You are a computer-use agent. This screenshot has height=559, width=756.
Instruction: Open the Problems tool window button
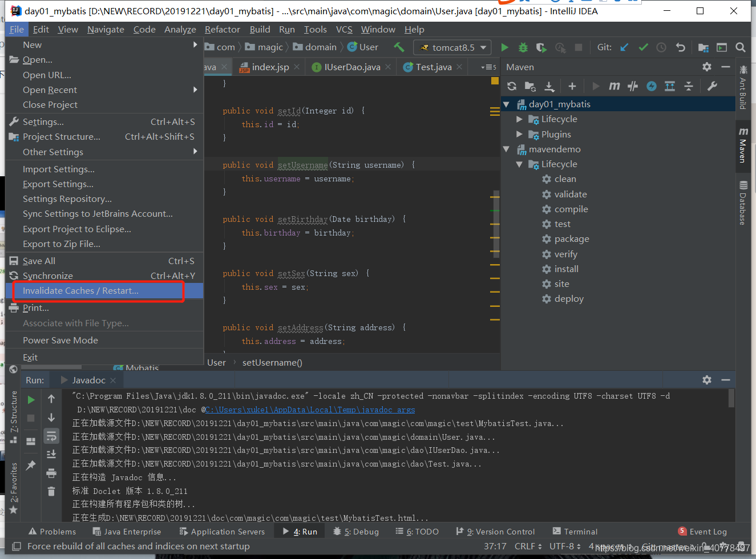click(x=52, y=532)
